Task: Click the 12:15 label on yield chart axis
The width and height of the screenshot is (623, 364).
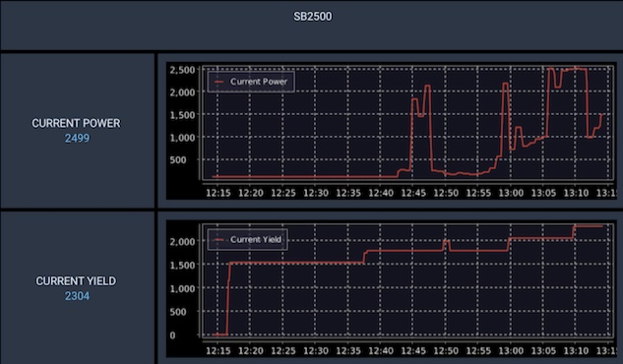Action: pyautogui.click(x=218, y=351)
